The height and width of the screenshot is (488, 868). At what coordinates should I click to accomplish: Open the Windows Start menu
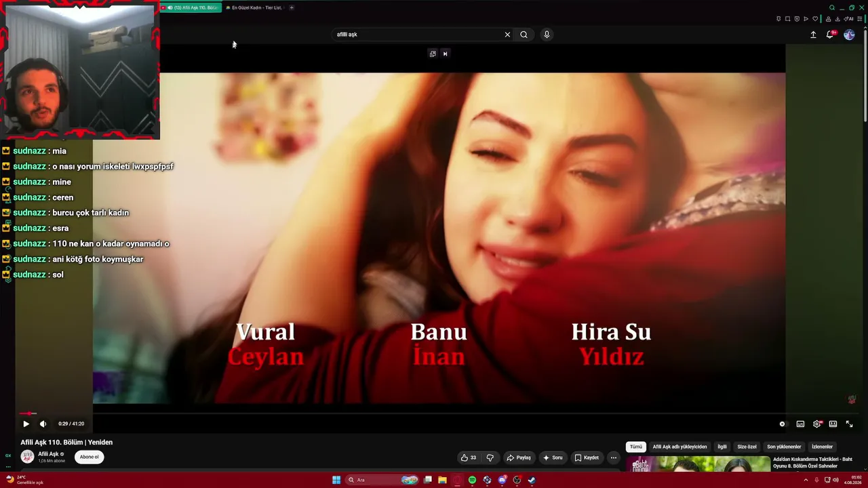pyautogui.click(x=336, y=480)
